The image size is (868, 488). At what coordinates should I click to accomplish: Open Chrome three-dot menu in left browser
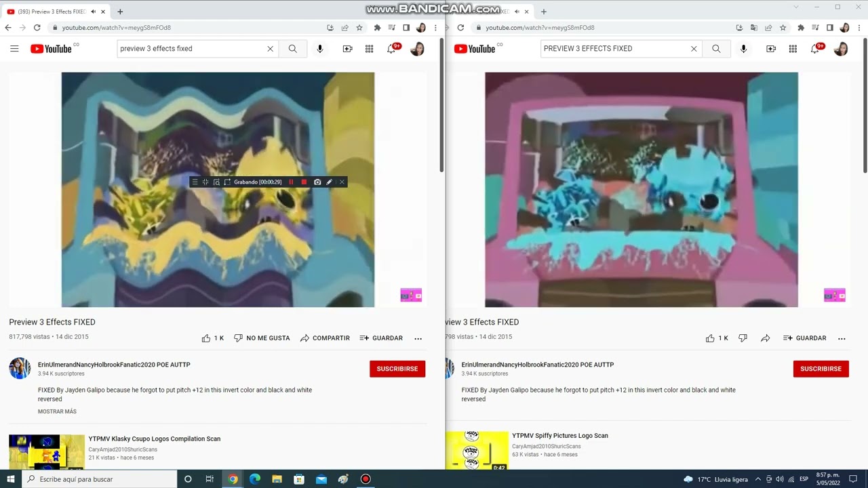[435, 28]
